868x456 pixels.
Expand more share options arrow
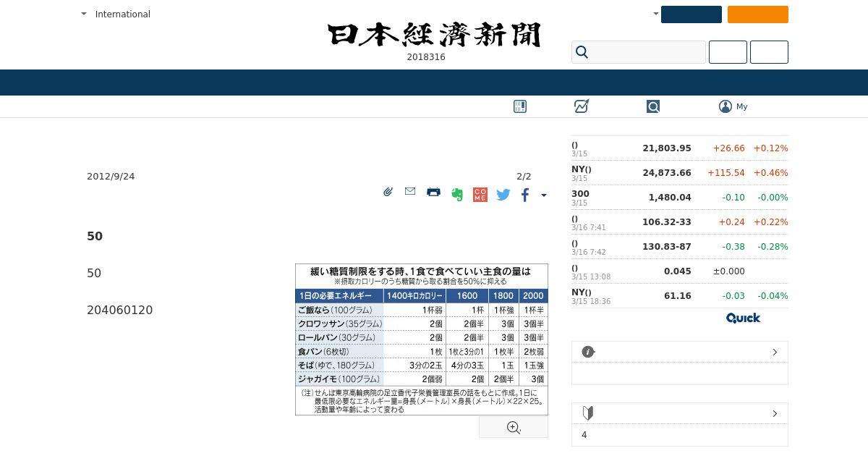(544, 195)
